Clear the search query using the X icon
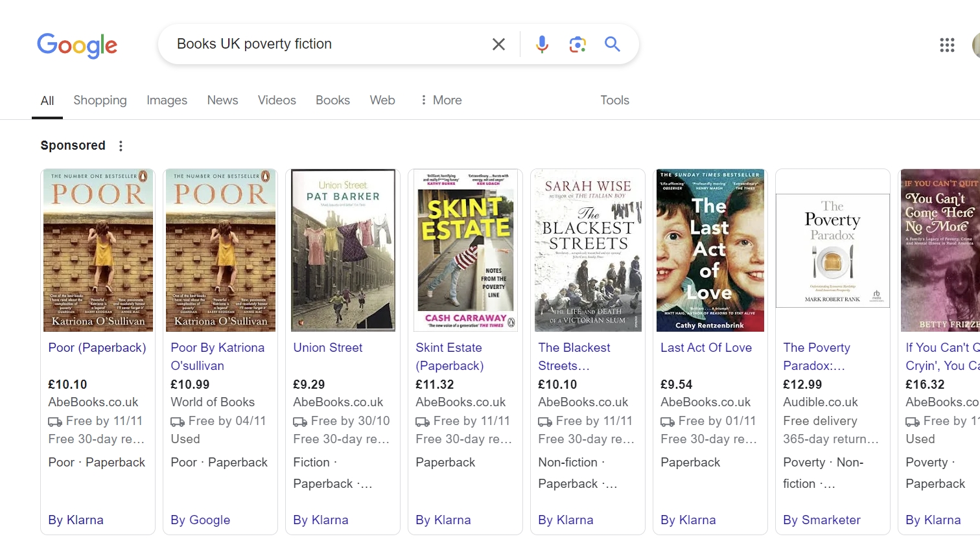 coord(498,44)
